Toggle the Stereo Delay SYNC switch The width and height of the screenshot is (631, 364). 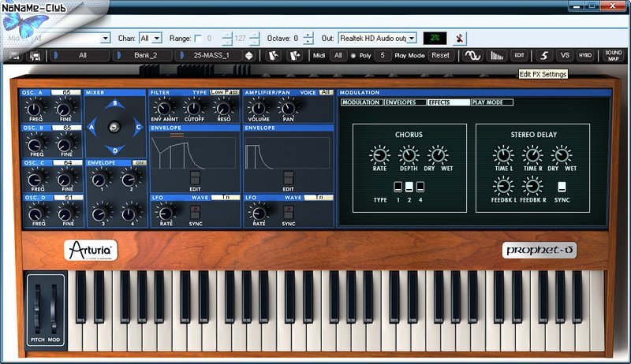click(562, 187)
